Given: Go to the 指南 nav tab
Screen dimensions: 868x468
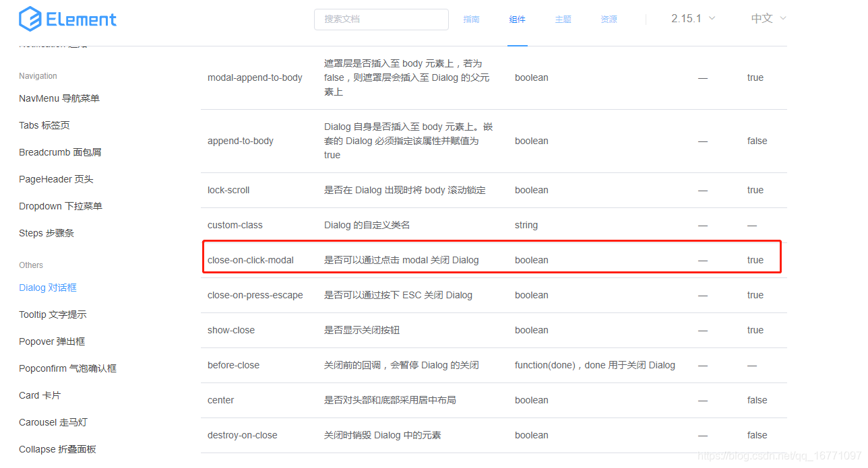Looking at the screenshot, I should tap(471, 20).
